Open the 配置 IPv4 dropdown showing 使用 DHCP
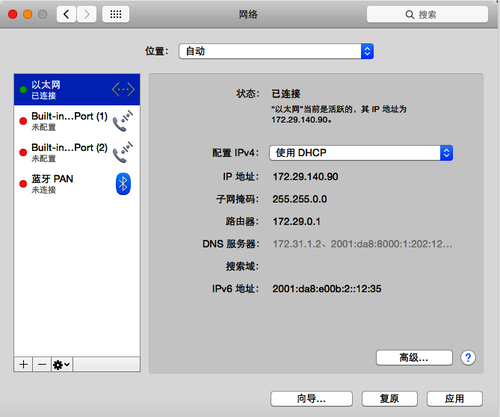500x417 pixels. [361, 153]
